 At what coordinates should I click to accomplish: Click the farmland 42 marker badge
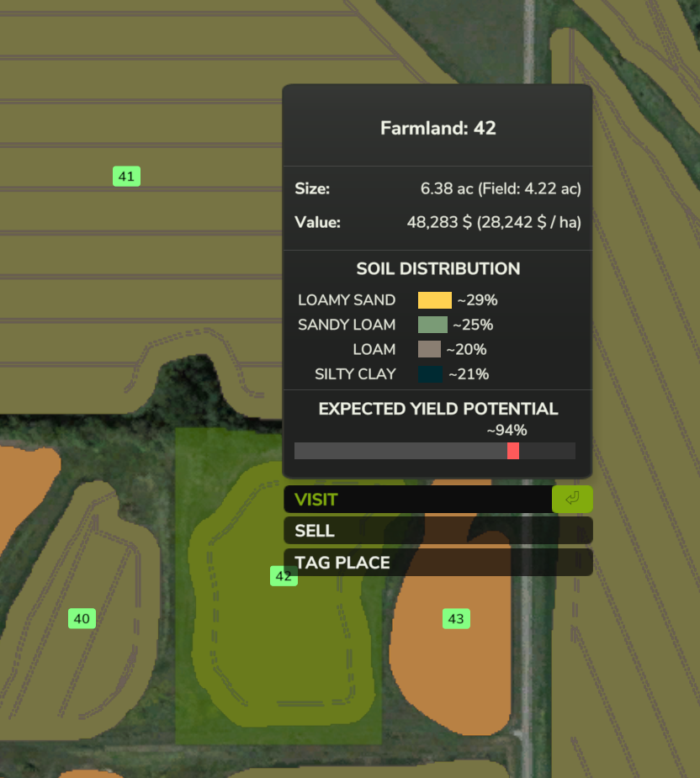click(284, 576)
